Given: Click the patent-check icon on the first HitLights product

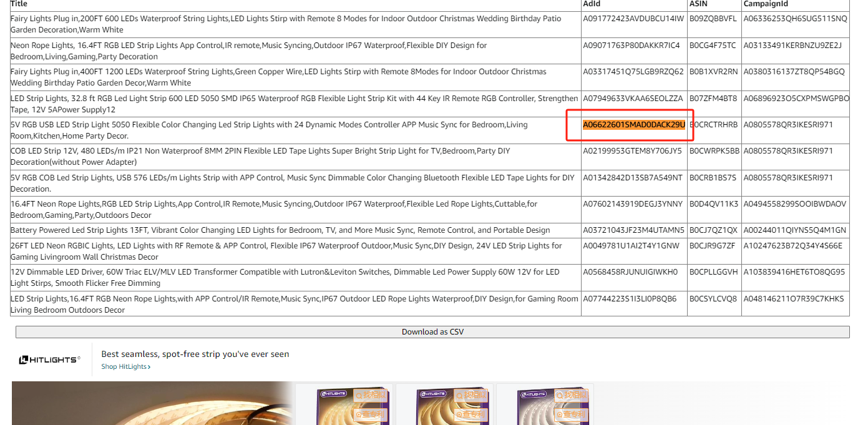Looking at the screenshot, I should click(371, 414).
